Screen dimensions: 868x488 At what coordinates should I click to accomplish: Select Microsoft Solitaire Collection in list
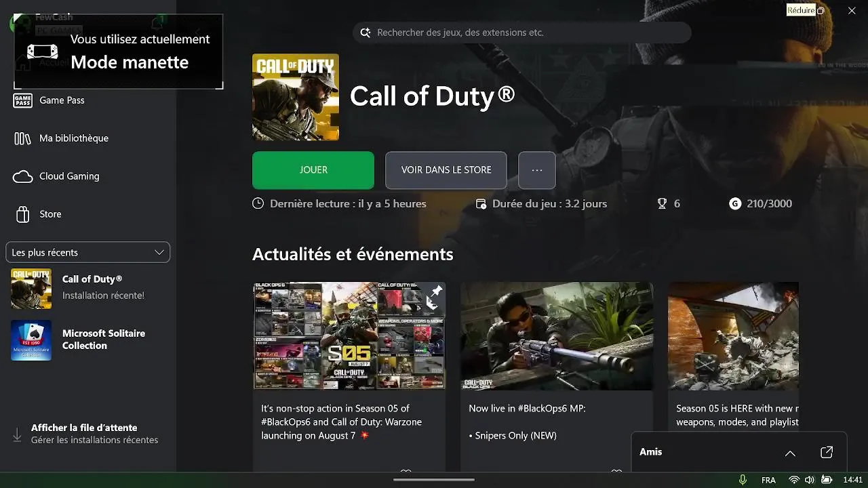(88, 340)
